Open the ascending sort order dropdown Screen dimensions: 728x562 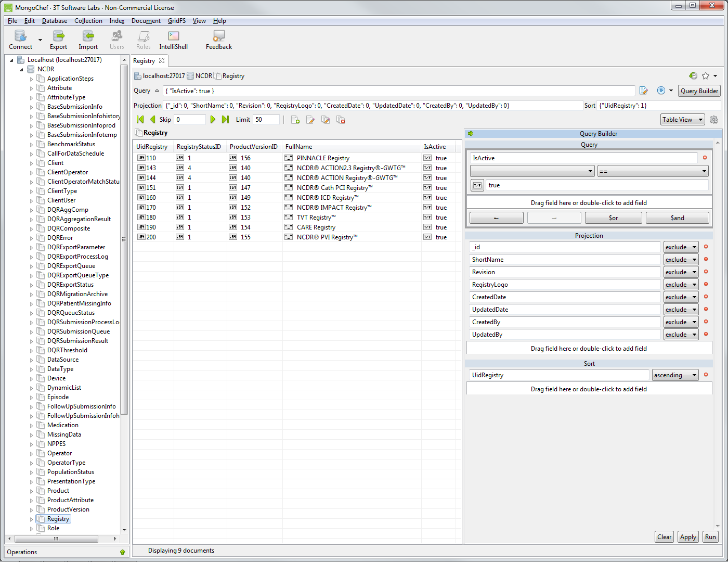pos(675,375)
